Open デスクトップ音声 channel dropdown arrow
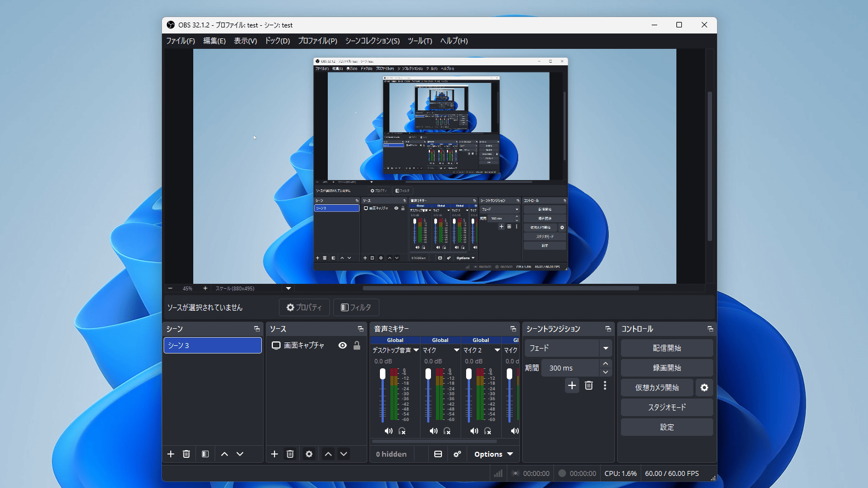 (x=416, y=350)
